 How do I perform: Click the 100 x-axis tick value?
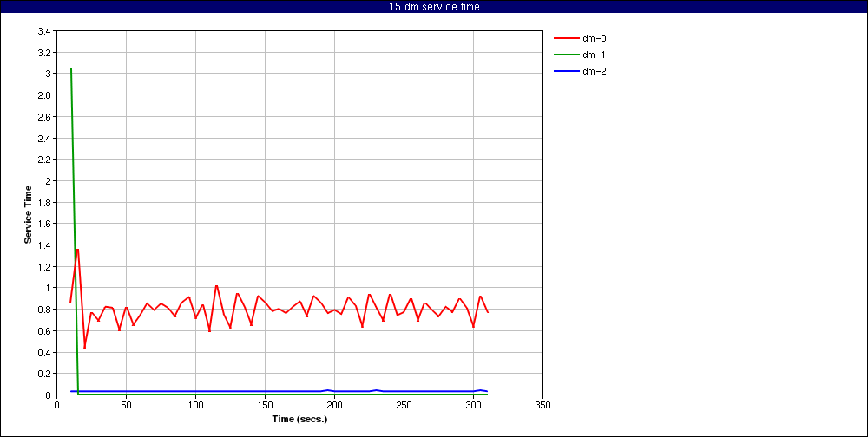click(195, 405)
